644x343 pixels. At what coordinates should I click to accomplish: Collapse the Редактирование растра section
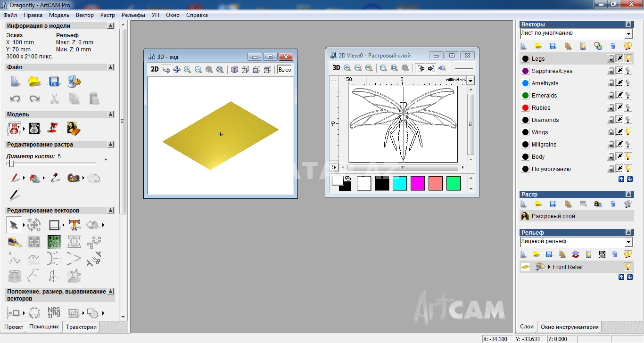tap(110, 145)
